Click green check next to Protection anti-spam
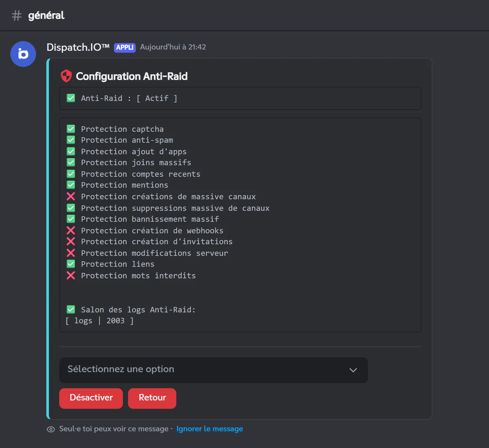The image size is (489, 448). click(71, 140)
